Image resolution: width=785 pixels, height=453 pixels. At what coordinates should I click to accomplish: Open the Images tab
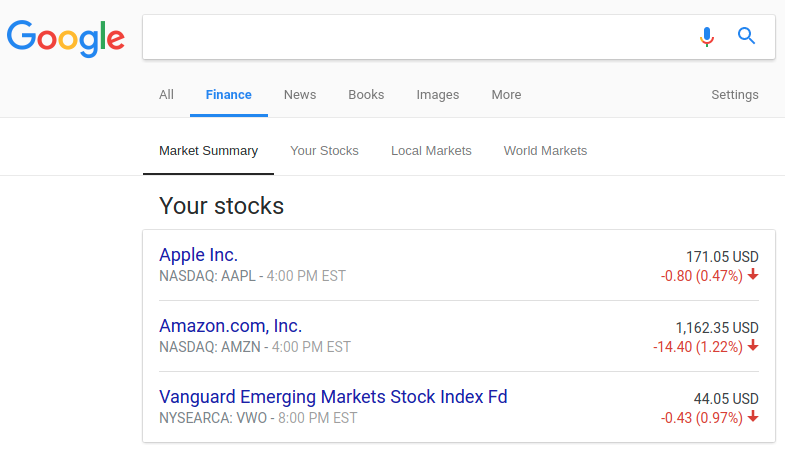438,95
